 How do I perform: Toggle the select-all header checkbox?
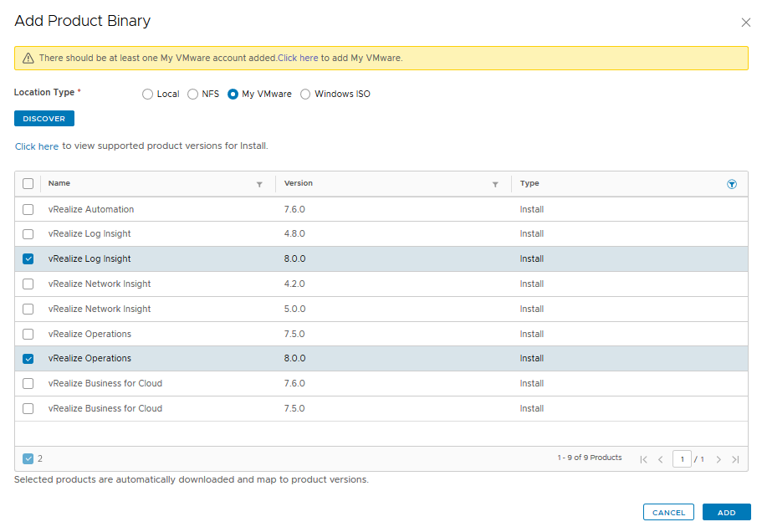pos(28,184)
